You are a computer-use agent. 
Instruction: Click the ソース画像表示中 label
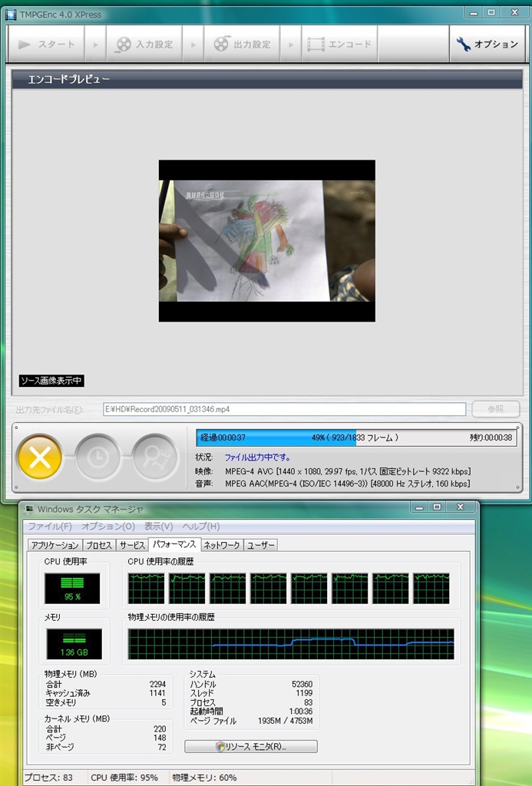tap(51, 381)
